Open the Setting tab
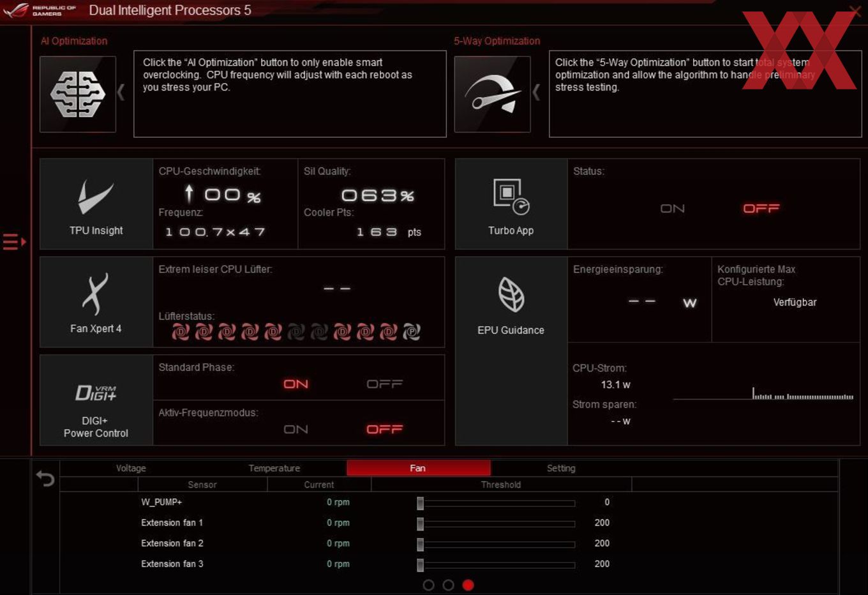This screenshot has width=868, height=595. coord(561,468)
